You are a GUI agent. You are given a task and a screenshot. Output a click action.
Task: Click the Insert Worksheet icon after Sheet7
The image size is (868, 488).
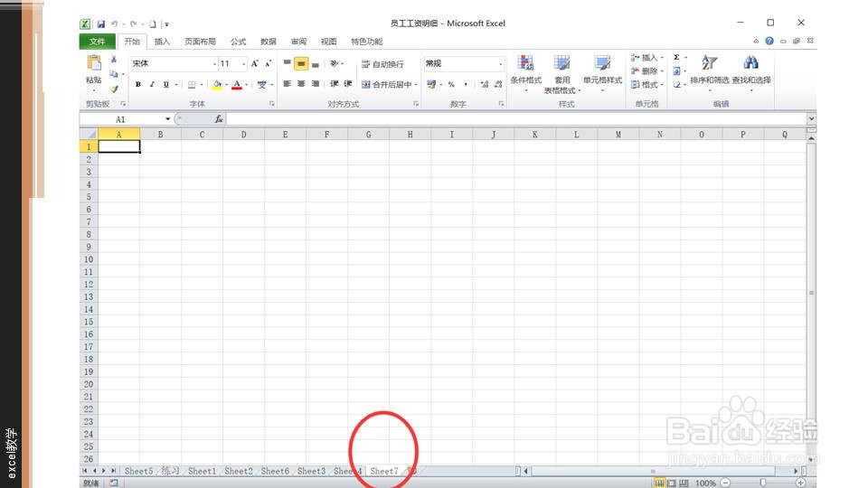(410, 471)
